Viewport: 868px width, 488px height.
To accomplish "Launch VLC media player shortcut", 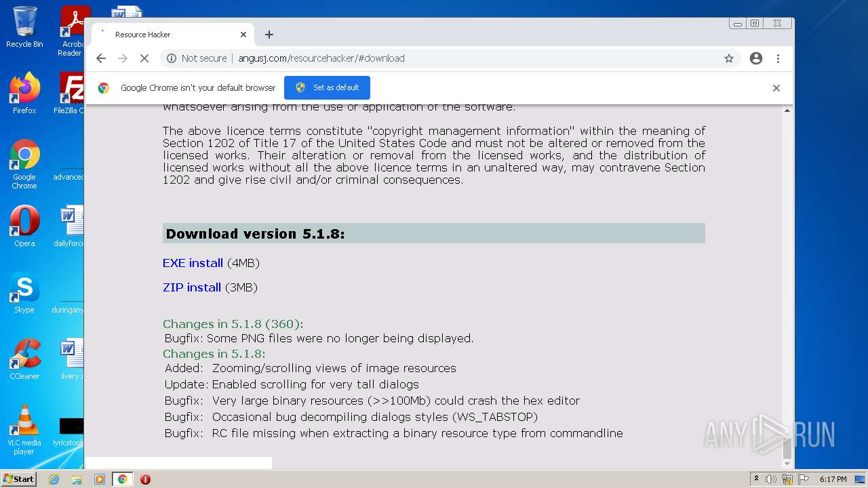I will tap(24, 430).
